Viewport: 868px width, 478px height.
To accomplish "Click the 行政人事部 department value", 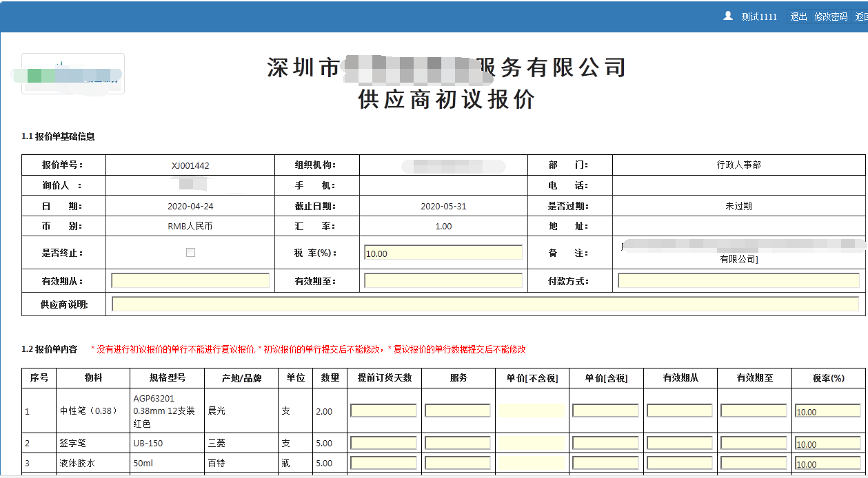I will point(738,165).
